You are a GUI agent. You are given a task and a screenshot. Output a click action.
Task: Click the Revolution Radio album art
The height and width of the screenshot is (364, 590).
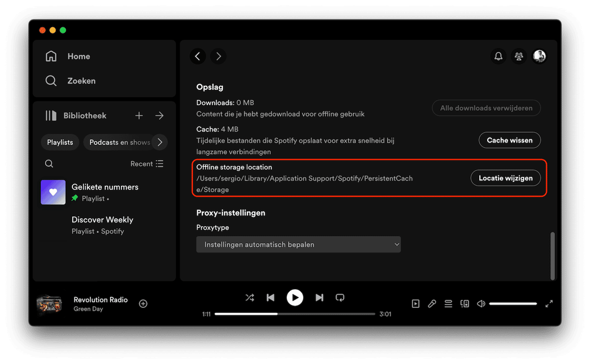[49, 304]
